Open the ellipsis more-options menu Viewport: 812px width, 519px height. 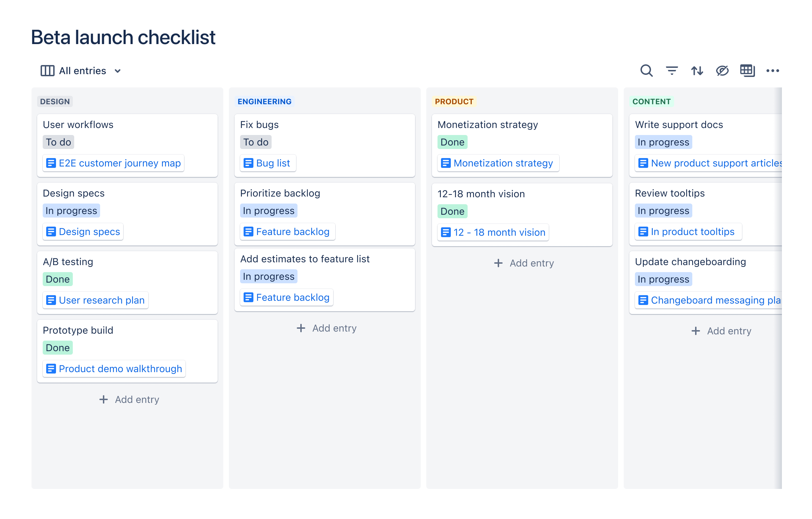(x=773, y=71)
